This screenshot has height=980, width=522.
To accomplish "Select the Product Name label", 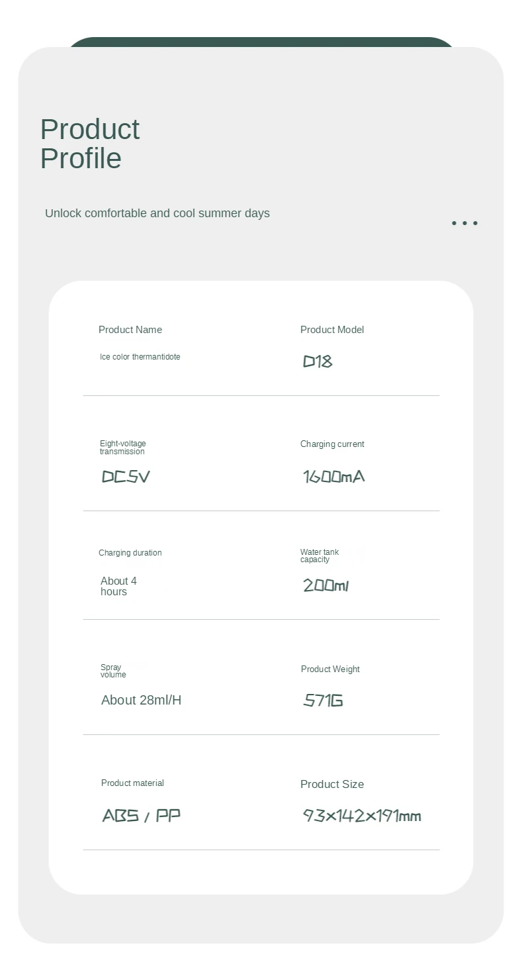I will point(130,330).
